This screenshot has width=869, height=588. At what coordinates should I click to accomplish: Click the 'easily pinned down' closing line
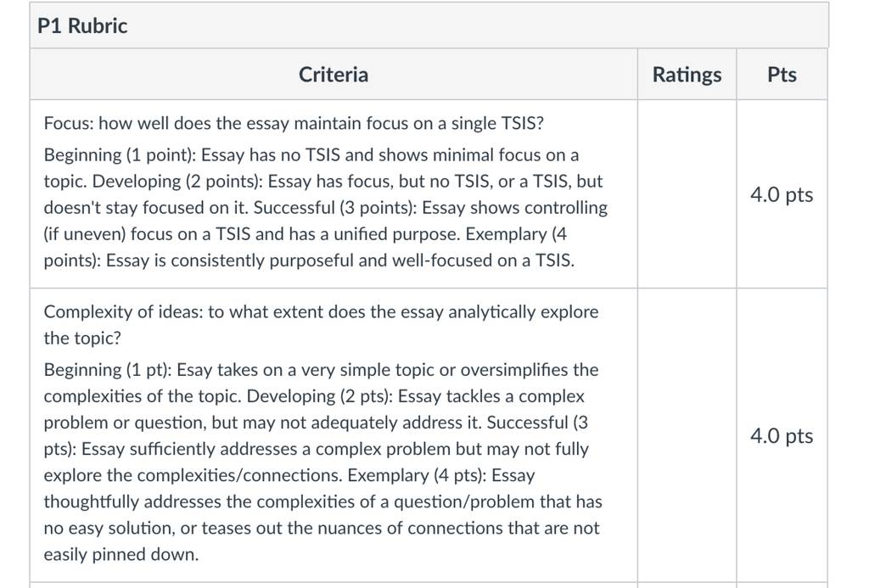click(x=121, y=554)
